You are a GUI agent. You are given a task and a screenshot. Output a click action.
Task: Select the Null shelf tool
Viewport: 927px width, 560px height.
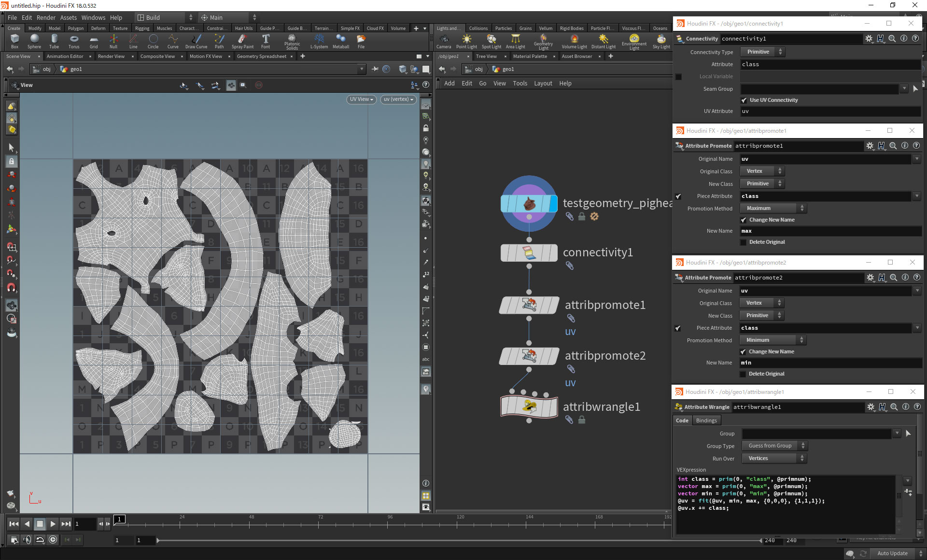tap(113, 41)
